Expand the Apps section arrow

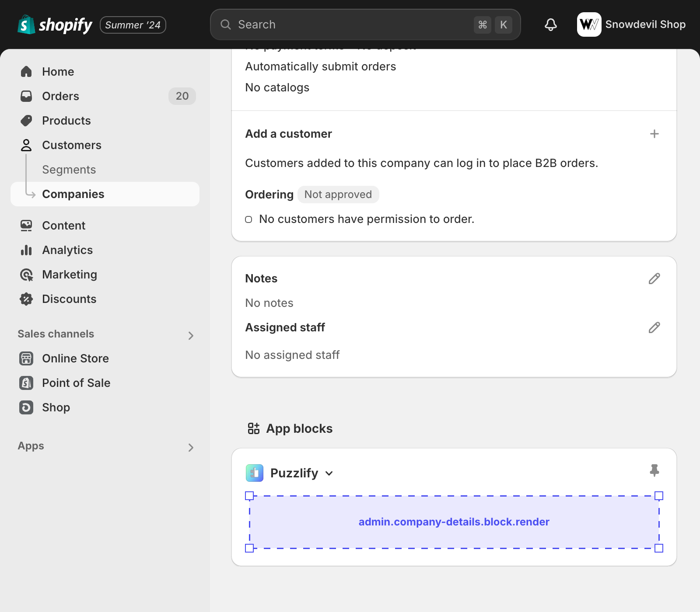coord(191,447)
